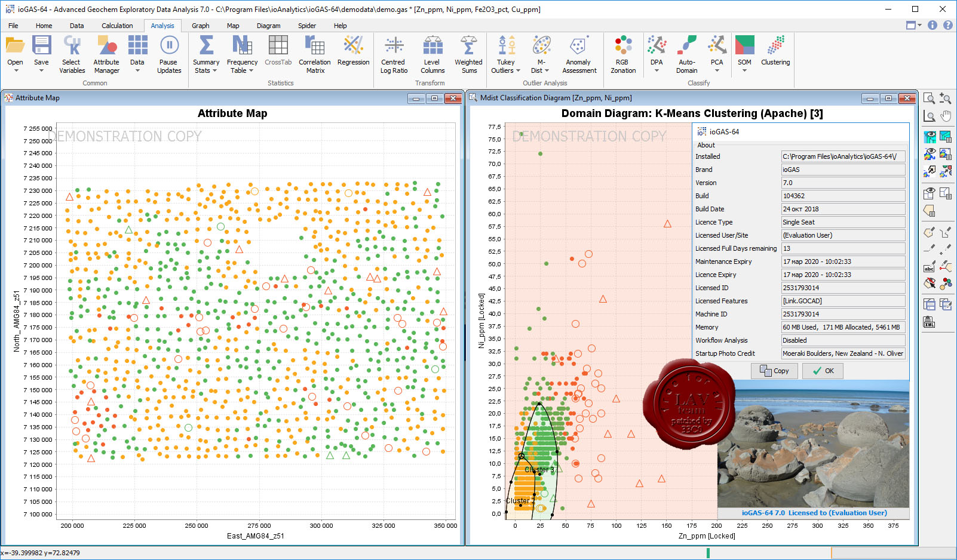Expand the PCA dropdown
Viewport: 957px width, 560px height.
coord(717,70)
